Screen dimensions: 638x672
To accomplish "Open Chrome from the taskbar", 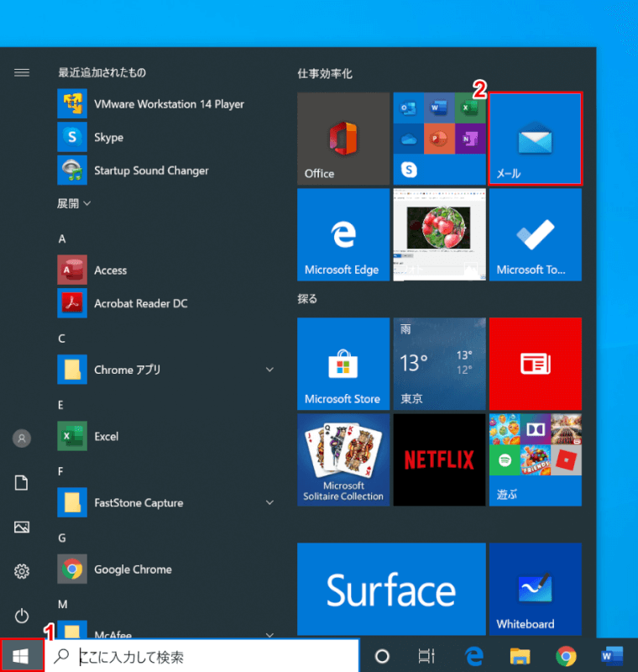I will (566, 656).
